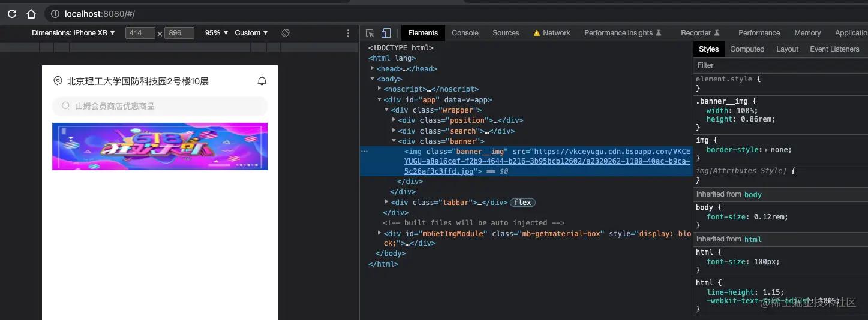Open the banner image src URL link
This screenshot has height=320, width=868.
pos(547,161)
